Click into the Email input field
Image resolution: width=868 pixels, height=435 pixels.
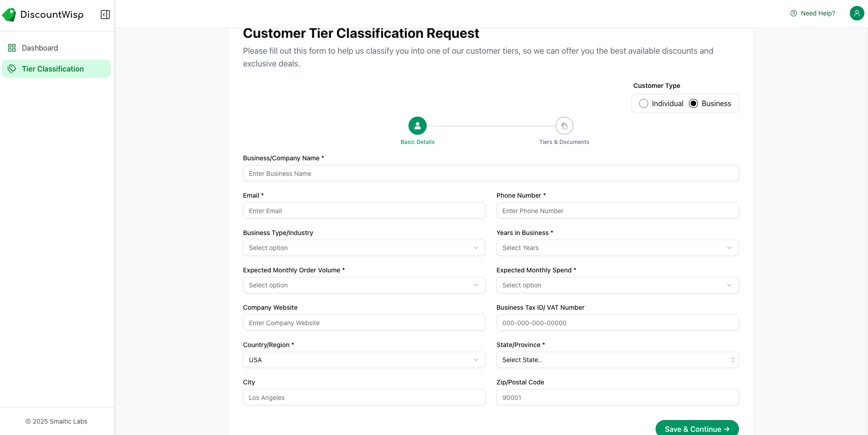click(364, 210)
